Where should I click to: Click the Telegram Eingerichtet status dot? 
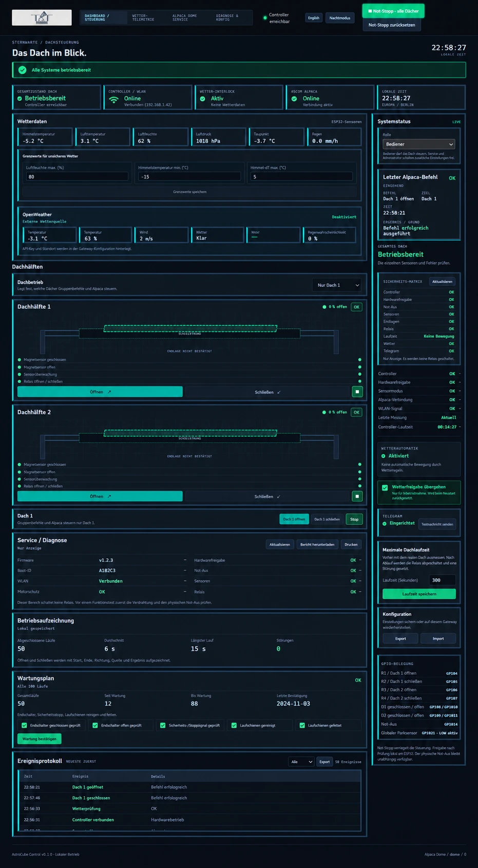coord(385,524)
